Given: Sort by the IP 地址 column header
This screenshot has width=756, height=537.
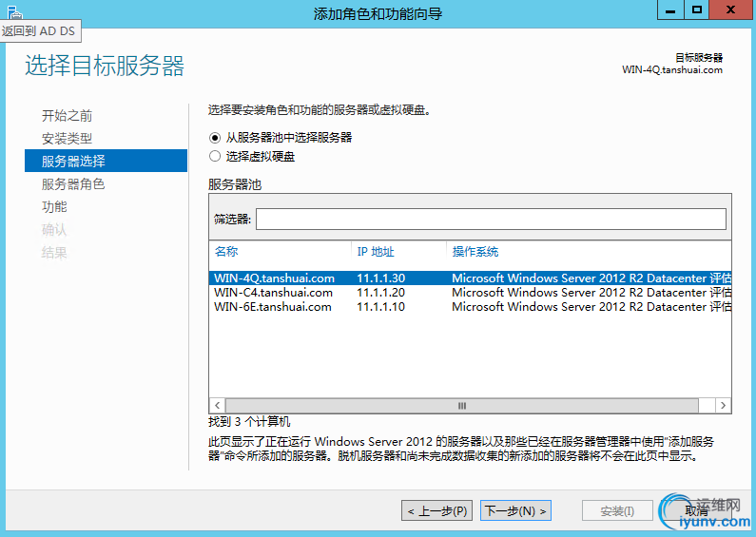Looking at the screenshot, I should click(x=375, y=252).
